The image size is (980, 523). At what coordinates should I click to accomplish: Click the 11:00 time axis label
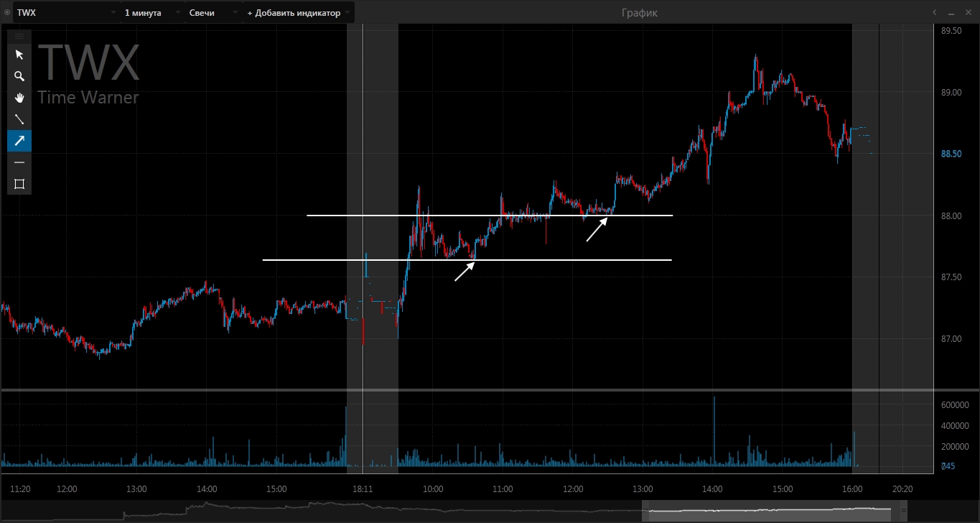503,489
